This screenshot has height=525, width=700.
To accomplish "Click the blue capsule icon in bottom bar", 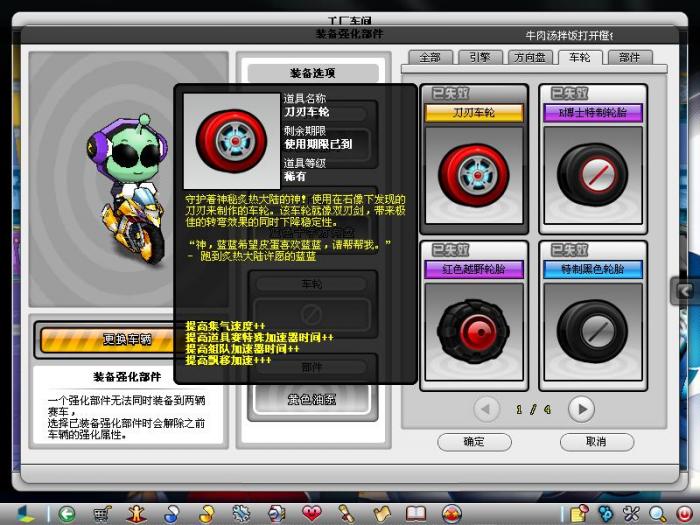I will [x=171, y=514].
